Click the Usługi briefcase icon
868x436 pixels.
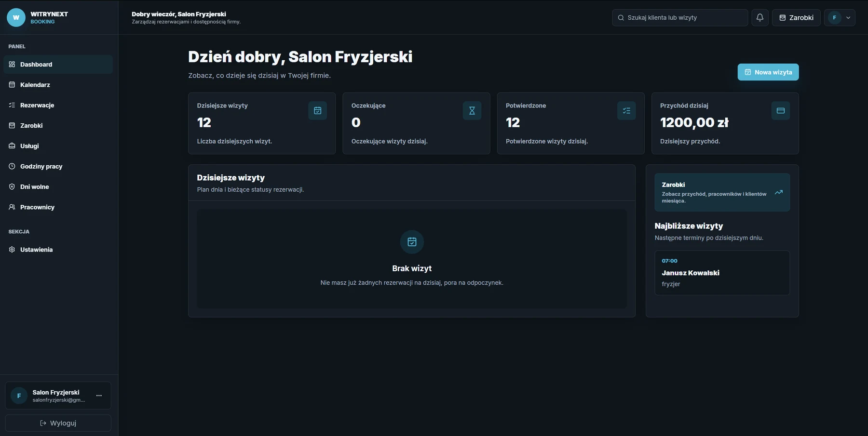pyautogui.click(x=12, y=146)
